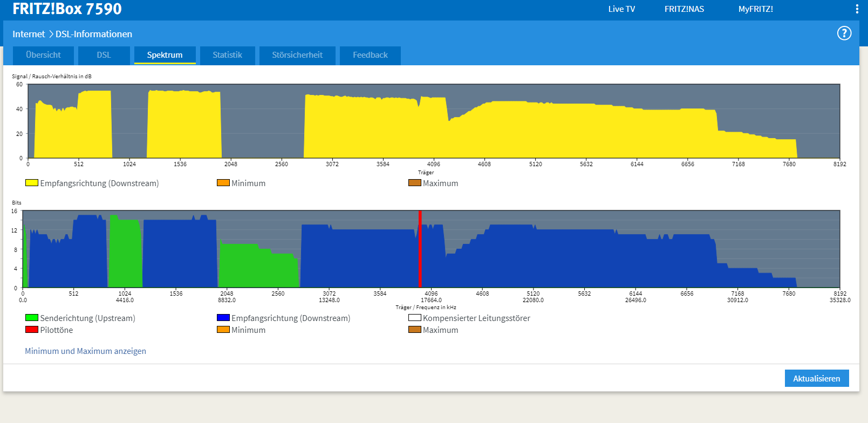The image size is (868, 423).
Task: Click green Senderichtung (Upstream) swatch
Action: pos(32,318)
